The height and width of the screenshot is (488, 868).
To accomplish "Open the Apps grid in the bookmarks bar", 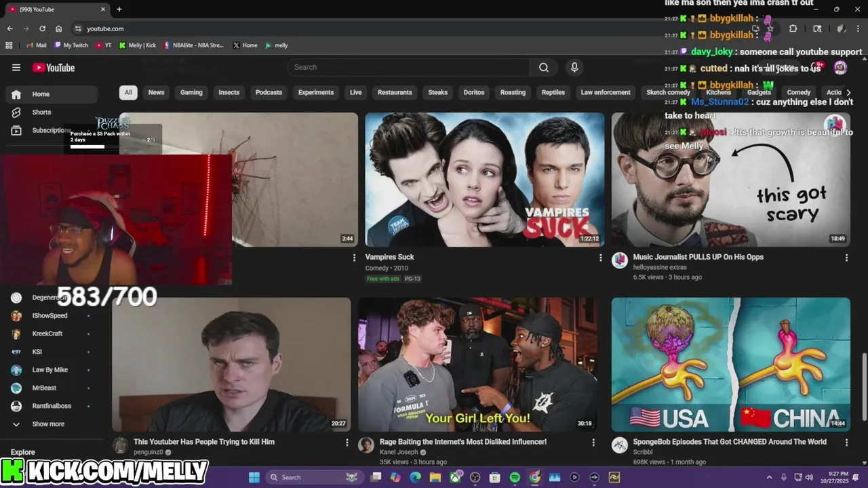I will click(x=9, y=45).
